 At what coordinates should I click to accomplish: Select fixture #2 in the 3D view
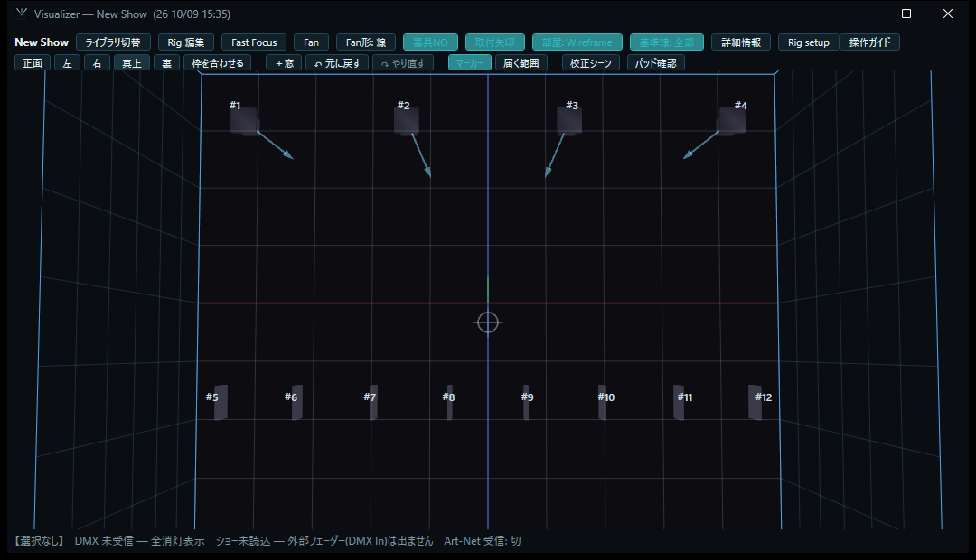(407, 121)
